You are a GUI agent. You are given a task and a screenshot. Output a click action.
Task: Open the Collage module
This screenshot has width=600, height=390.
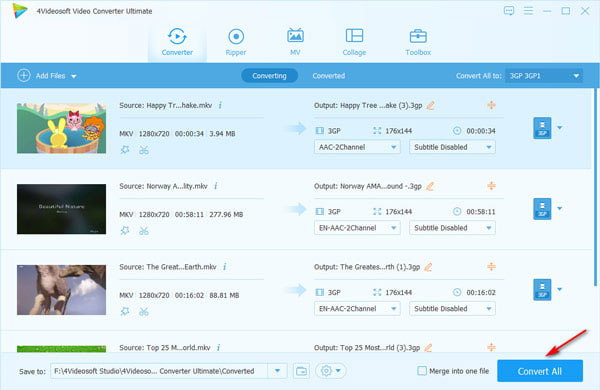point(354,42)
